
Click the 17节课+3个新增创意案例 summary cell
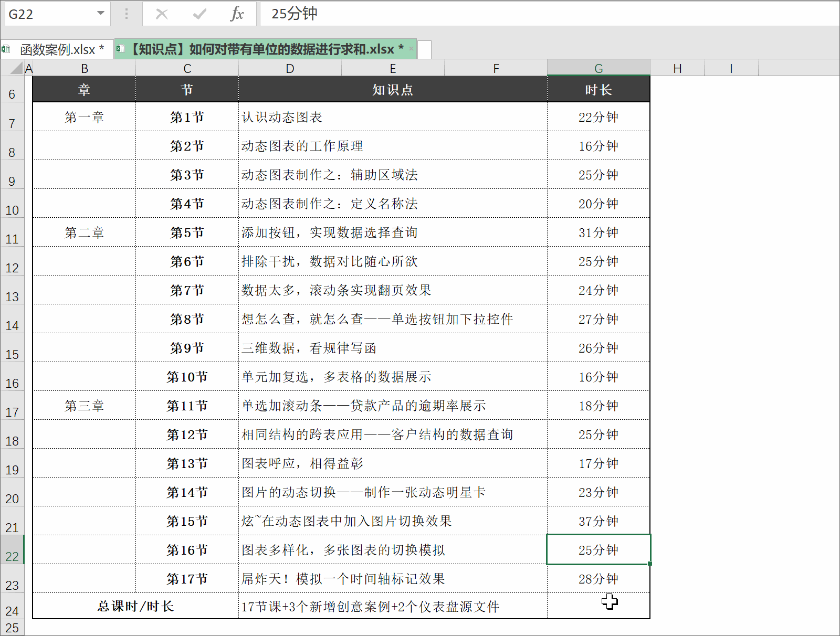[x=393, y=606]
